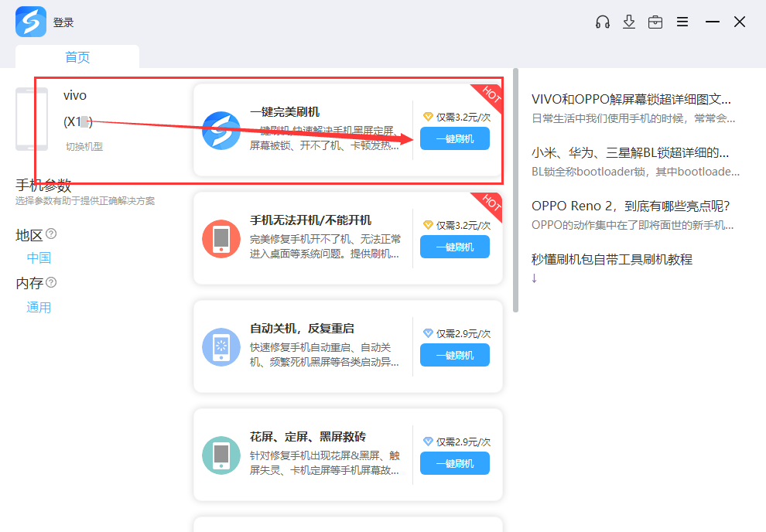Click diamond icon for 花屏 price
The image size is (766, 532).
[428, 442]
